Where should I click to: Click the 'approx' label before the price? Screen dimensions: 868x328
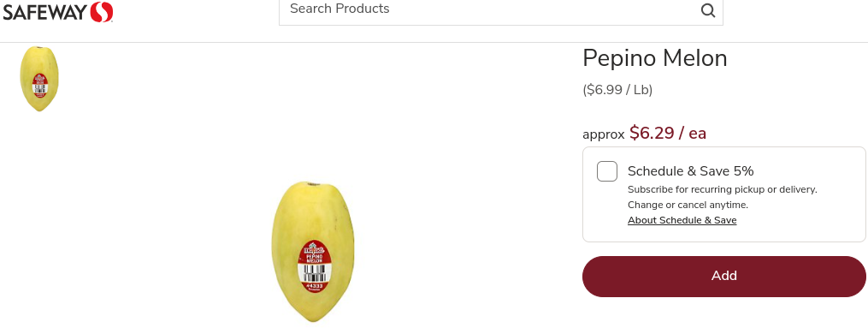click(604, 134)
